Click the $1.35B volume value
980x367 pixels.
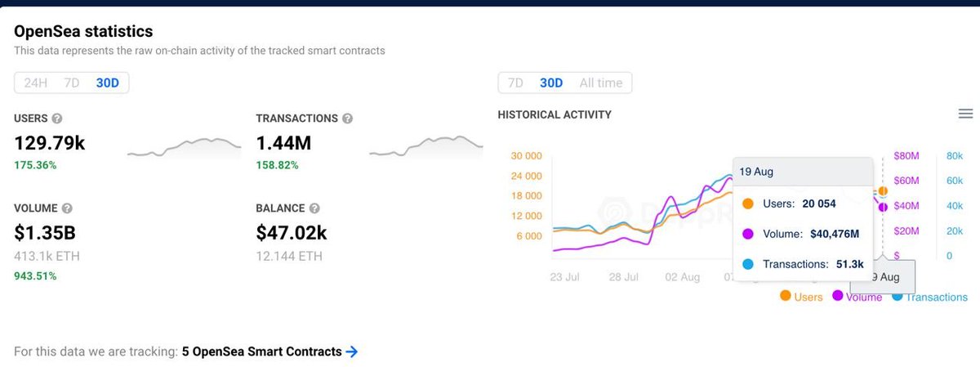(45, 233)
